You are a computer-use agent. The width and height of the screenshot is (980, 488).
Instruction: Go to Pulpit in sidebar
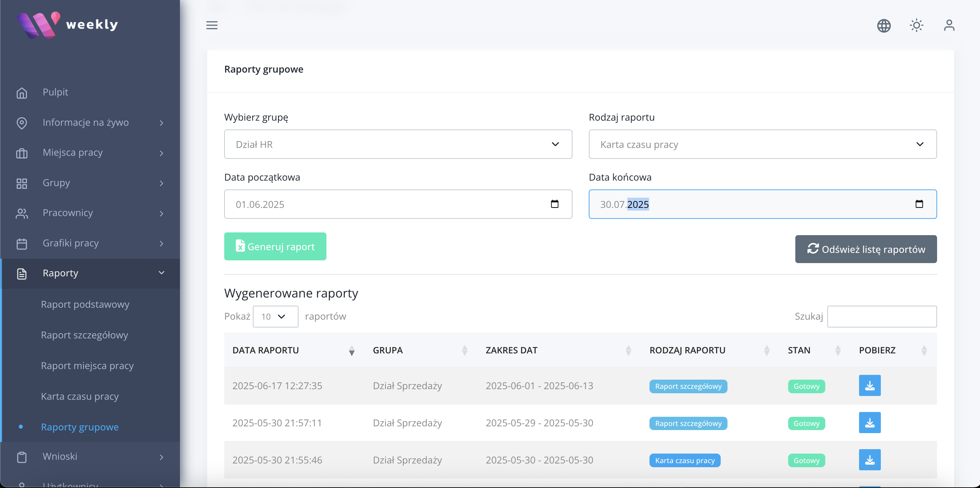[55, 92]
